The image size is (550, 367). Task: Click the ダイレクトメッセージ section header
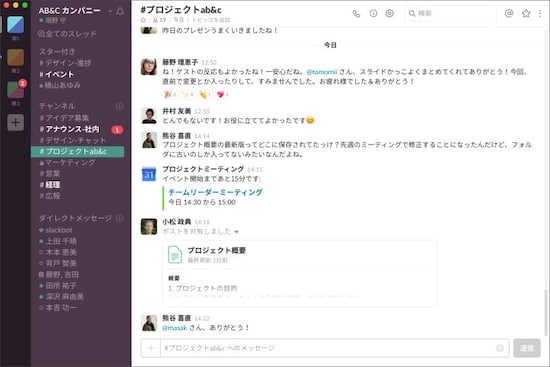(x=75, y=218)
